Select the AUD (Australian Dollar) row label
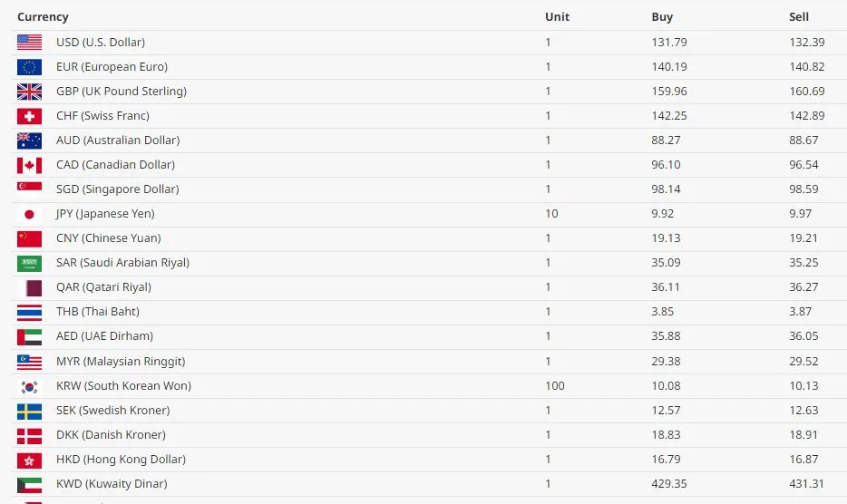Image resolution: width=847 pixels, height=504 pixels. (118, 140)
